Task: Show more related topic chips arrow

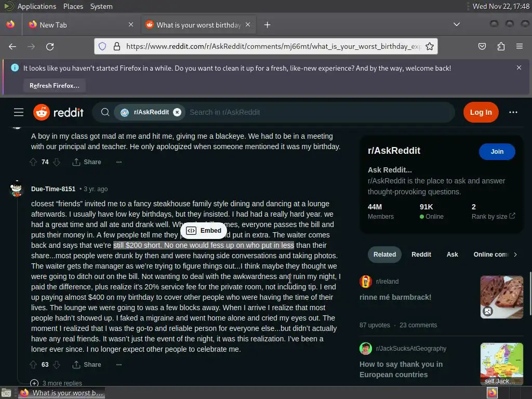Action: (x=515, y=255)
